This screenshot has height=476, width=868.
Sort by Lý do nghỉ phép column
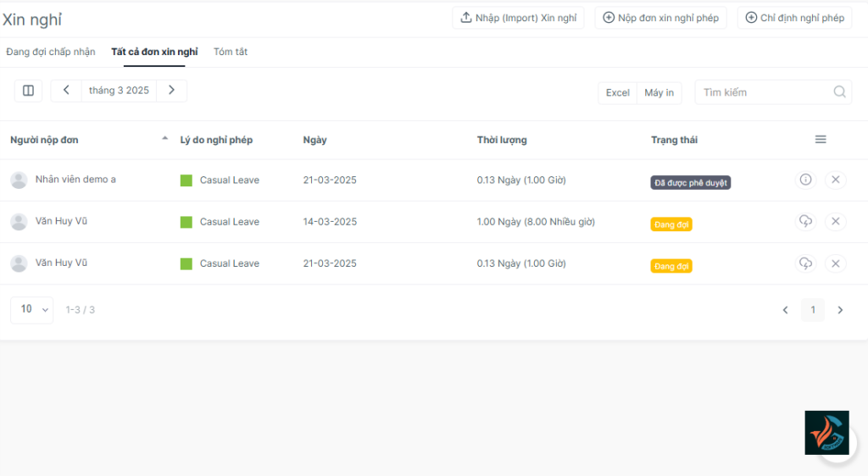216,140
